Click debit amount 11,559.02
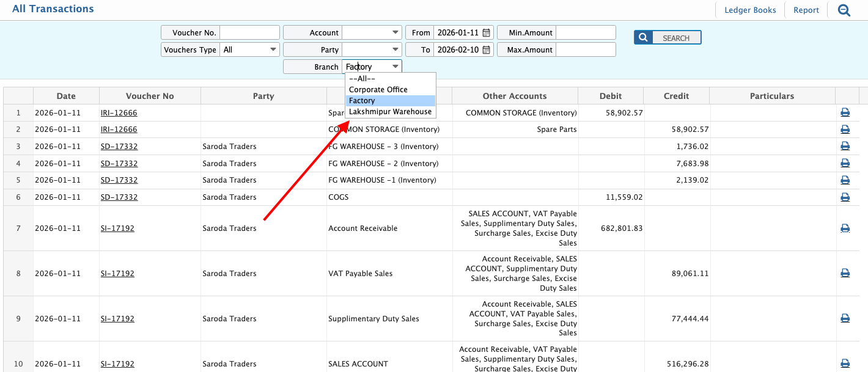This screenshot has height=372, width=868. click(624, 197)
